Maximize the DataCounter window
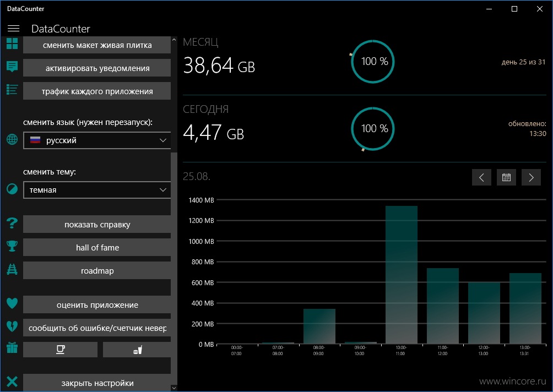Screen dimensions: 553x392 [x=514, y=9]
